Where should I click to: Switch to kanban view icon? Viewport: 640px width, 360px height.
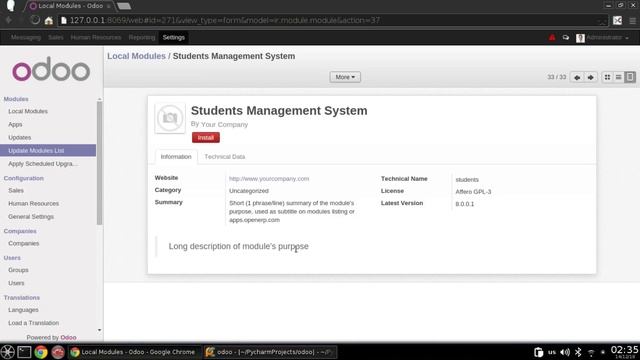(x=607, y=77)
